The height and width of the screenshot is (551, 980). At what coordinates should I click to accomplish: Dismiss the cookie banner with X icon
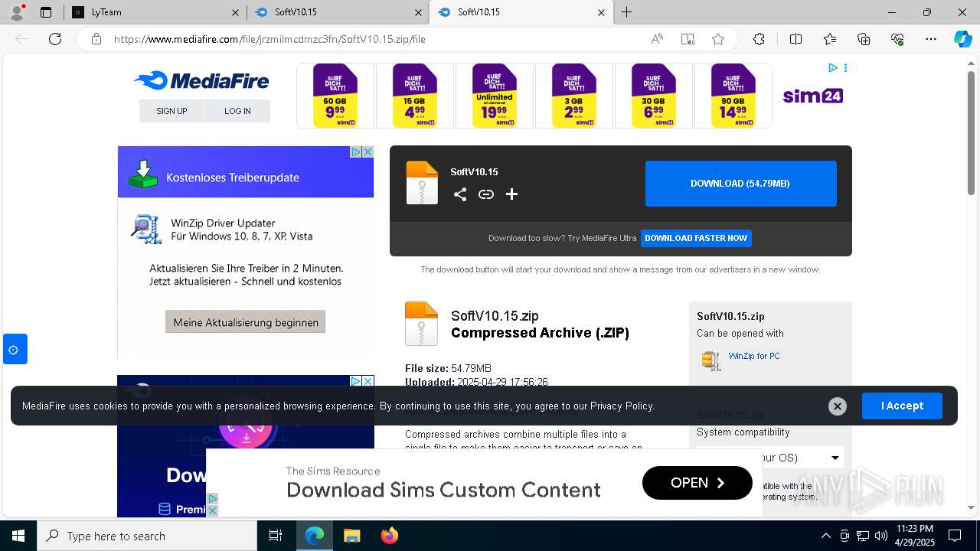[838, 406]
